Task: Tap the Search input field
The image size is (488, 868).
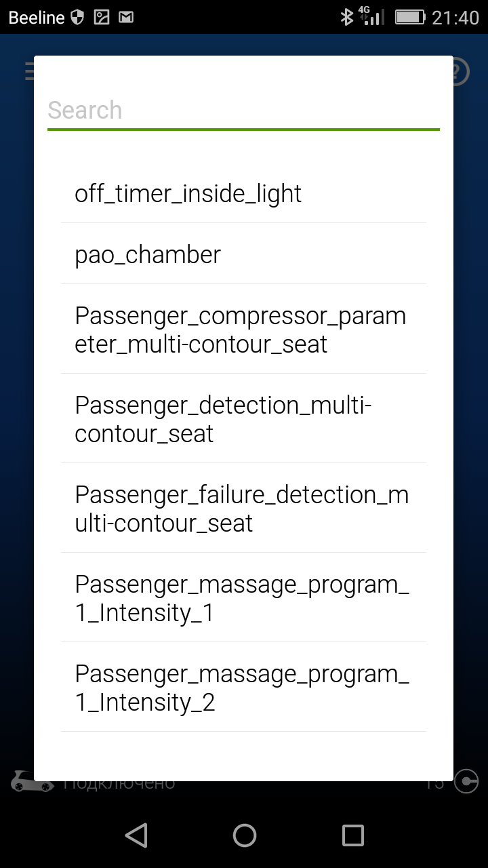Action: coord(243,110)
